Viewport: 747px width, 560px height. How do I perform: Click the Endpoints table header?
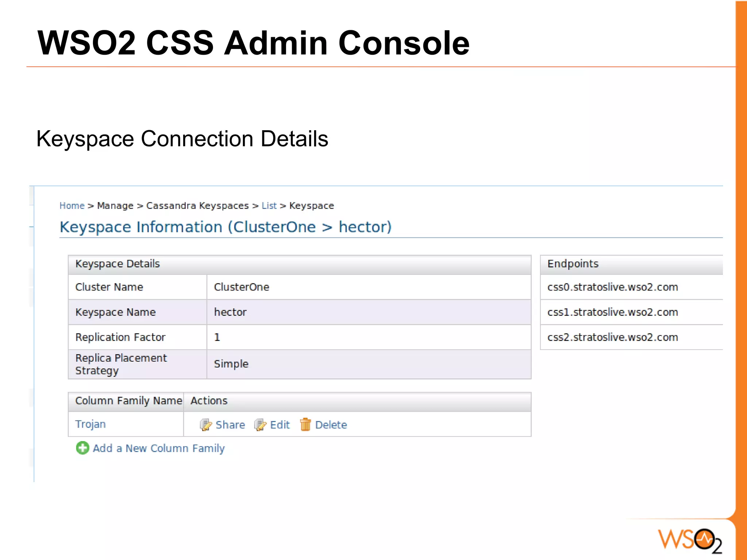click(573, 264)
